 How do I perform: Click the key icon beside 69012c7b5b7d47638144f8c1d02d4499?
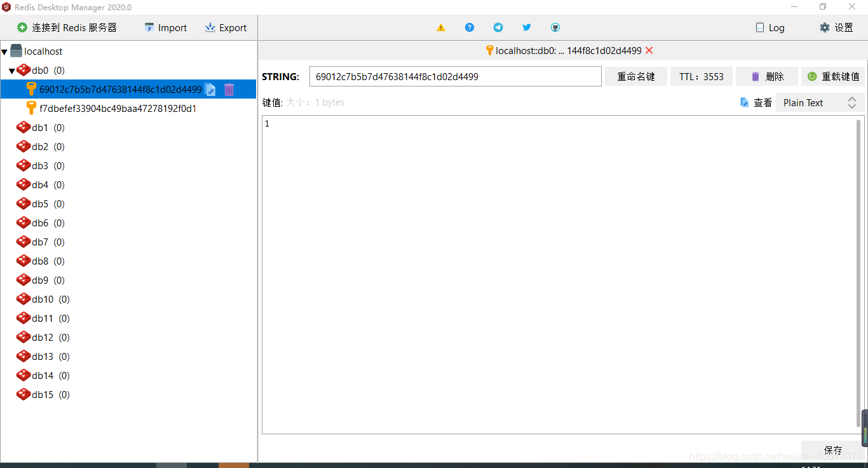(x=31, y=89)
